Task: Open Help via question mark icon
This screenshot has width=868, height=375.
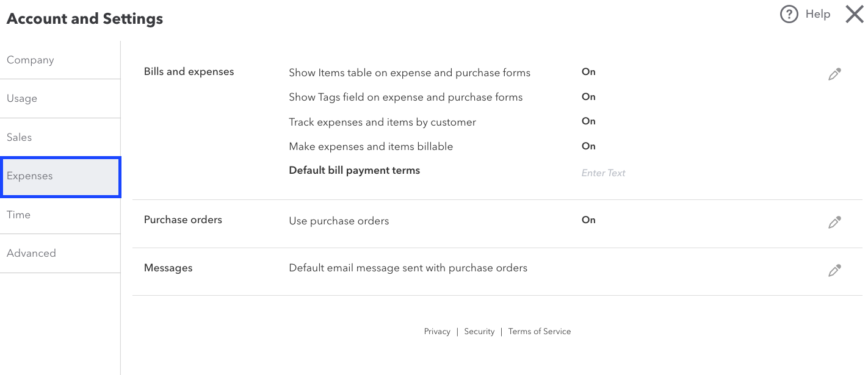Action: [x=789, y=14]
